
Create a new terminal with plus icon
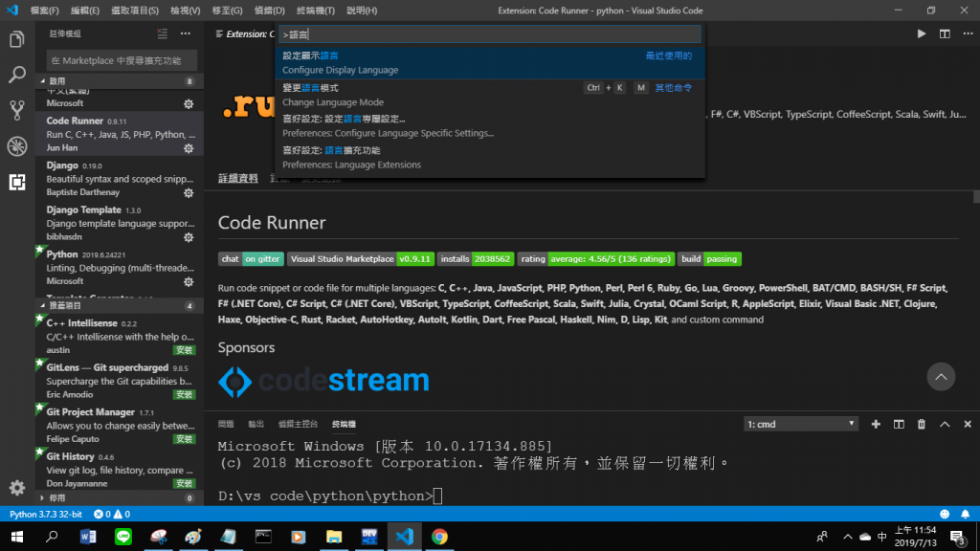coord(876,424)
